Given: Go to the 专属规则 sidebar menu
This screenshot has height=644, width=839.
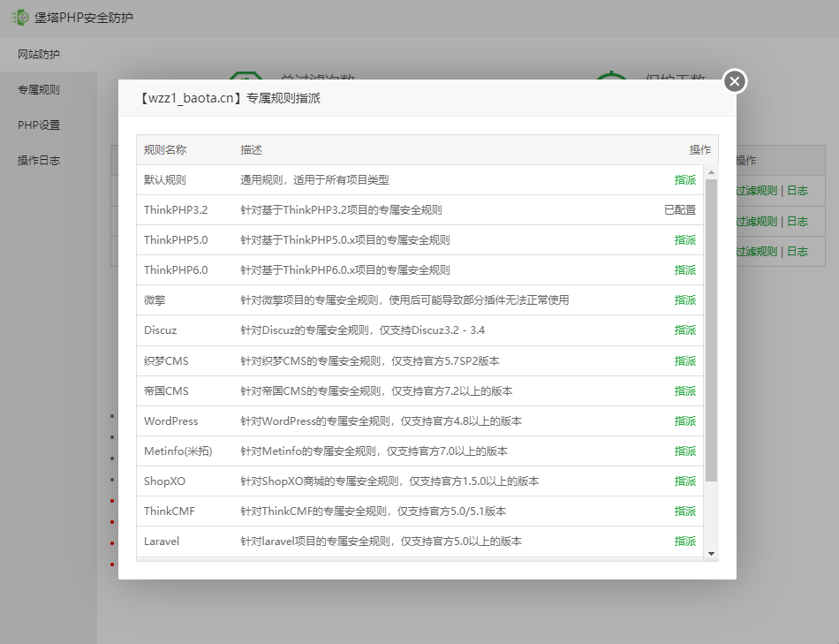Looking at the screenshot, I should (x=39, y=89).
